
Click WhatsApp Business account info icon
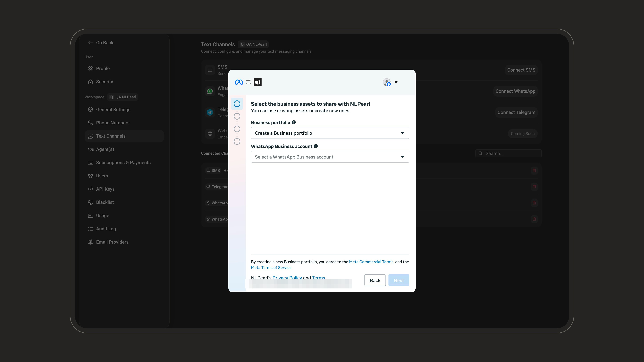click(316, 146)
